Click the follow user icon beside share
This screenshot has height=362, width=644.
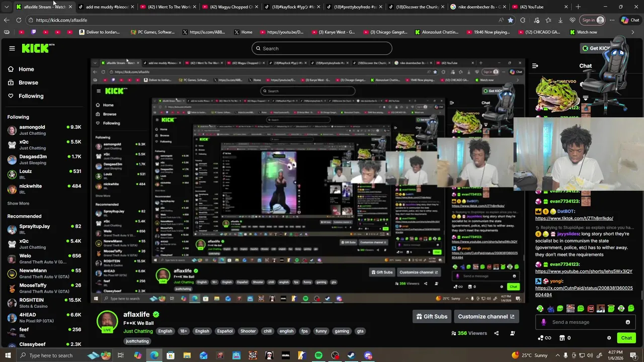pyautogui.click(x=512, y=333)
